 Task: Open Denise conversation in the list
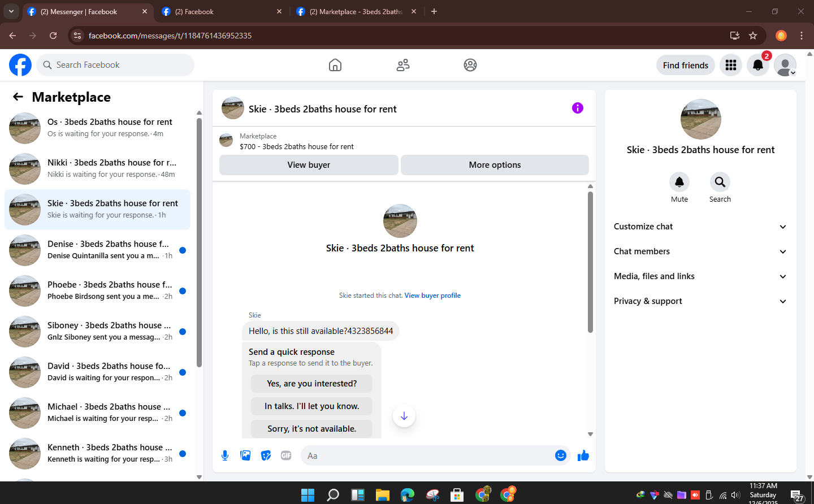97,250
